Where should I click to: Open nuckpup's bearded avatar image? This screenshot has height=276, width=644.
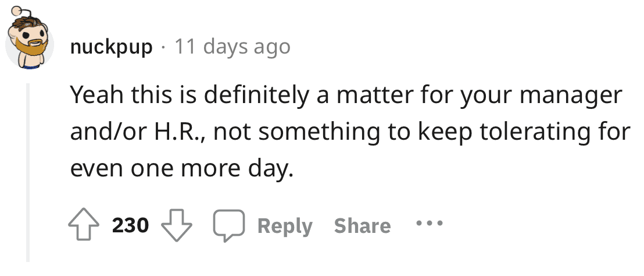29,38
